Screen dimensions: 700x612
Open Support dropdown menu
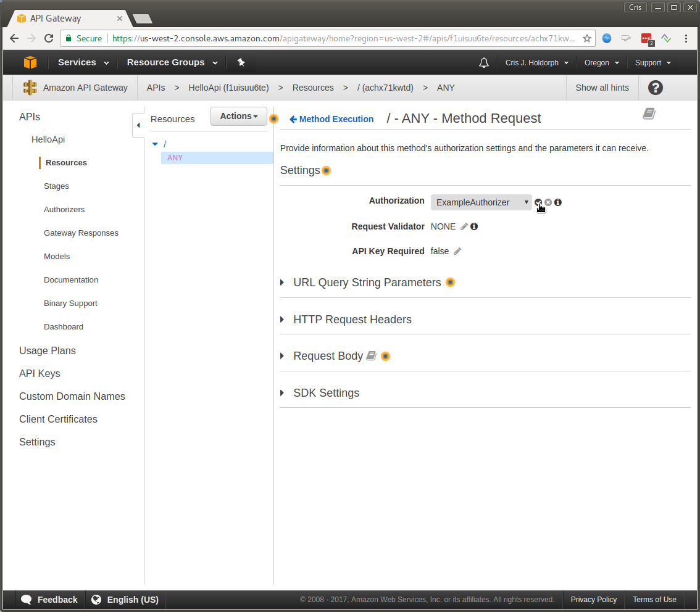click(x=653, y=63)
